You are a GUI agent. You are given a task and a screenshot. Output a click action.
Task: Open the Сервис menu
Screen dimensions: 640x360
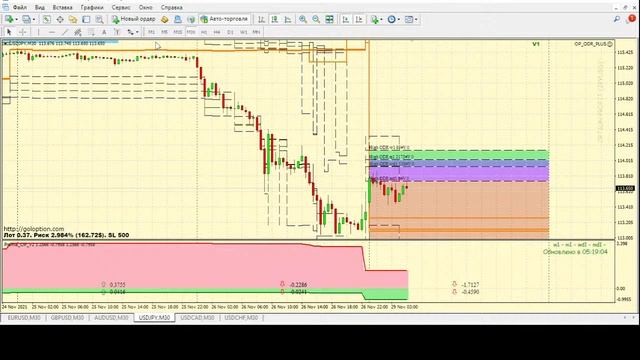tap(121, 7)
